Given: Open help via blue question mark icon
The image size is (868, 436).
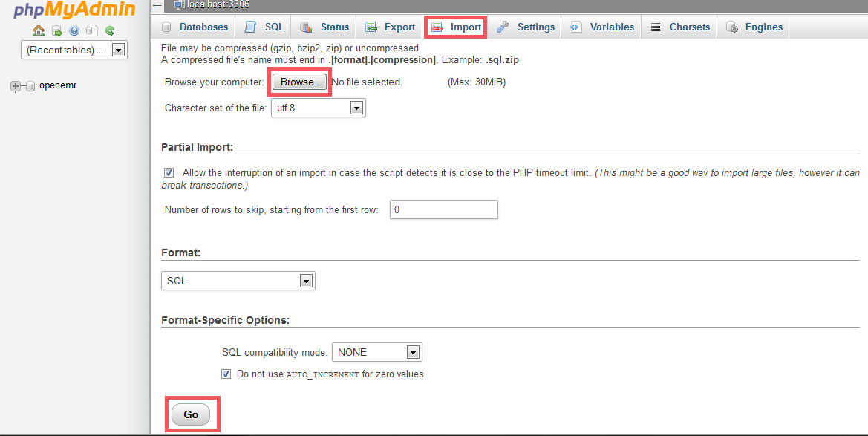Looking at the screenshot, I should coord(74,31).
